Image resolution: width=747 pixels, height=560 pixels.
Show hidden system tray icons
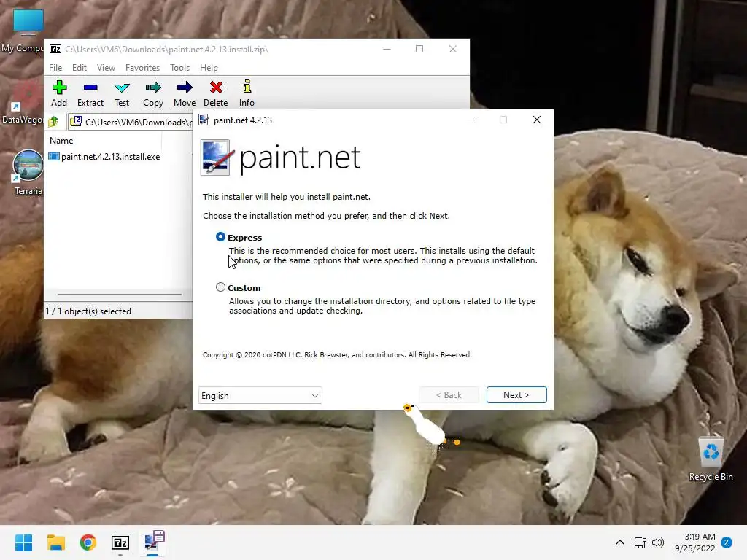click(x=620, y=542)
